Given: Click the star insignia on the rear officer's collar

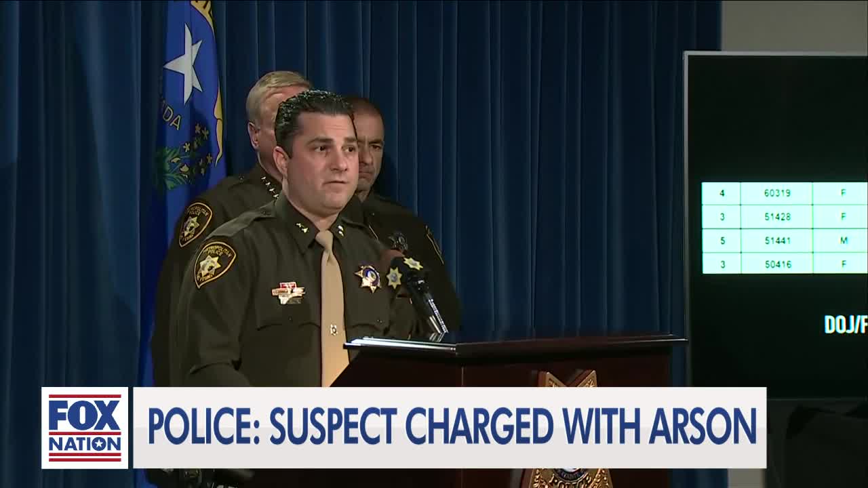Looking at the screenshot, I should pyautogui.click(x=270, y=185).
